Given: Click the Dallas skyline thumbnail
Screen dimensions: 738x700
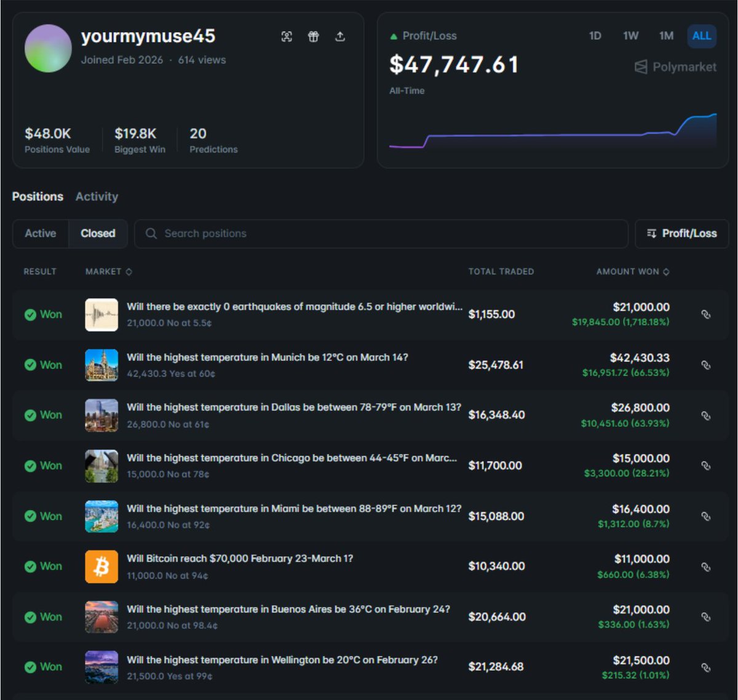Looking at the screenshot, I should point(101,415).
